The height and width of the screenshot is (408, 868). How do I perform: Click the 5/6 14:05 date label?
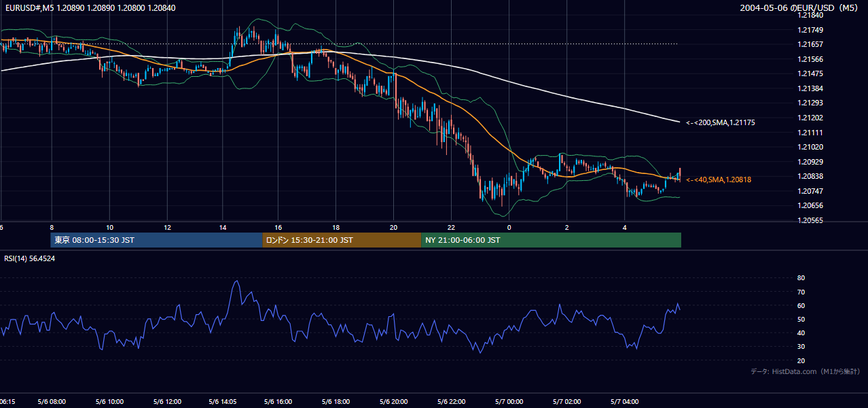coord(223,402)
